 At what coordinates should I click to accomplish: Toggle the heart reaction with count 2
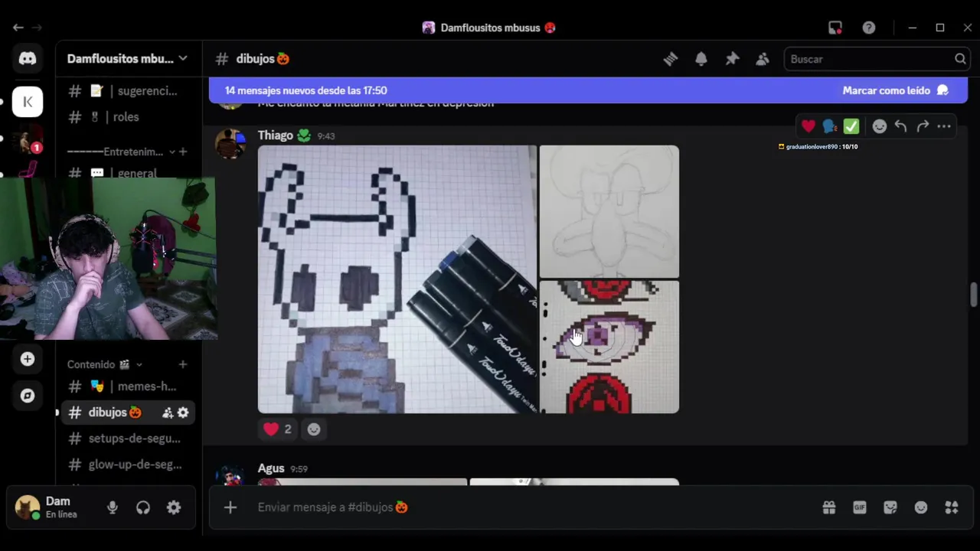(x=277, y=429)
